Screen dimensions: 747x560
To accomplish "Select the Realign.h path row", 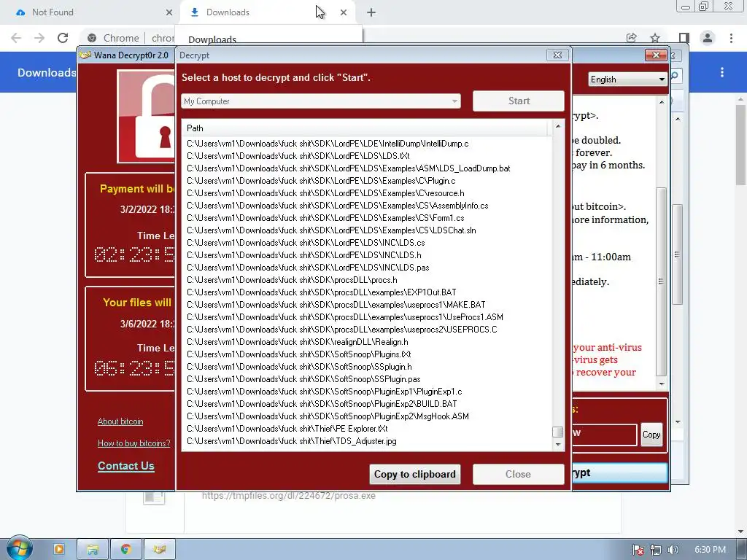I will click(x=298, y=341).
